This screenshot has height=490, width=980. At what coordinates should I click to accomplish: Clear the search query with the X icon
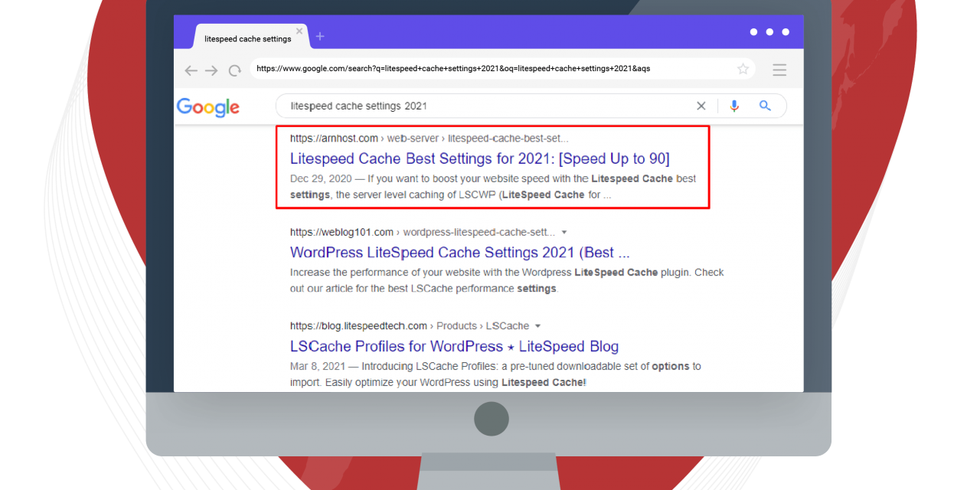pos(701,106)
